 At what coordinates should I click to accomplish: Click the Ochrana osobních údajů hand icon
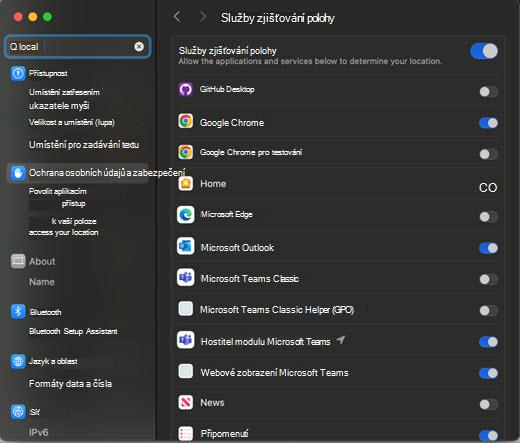pos(18,173)
